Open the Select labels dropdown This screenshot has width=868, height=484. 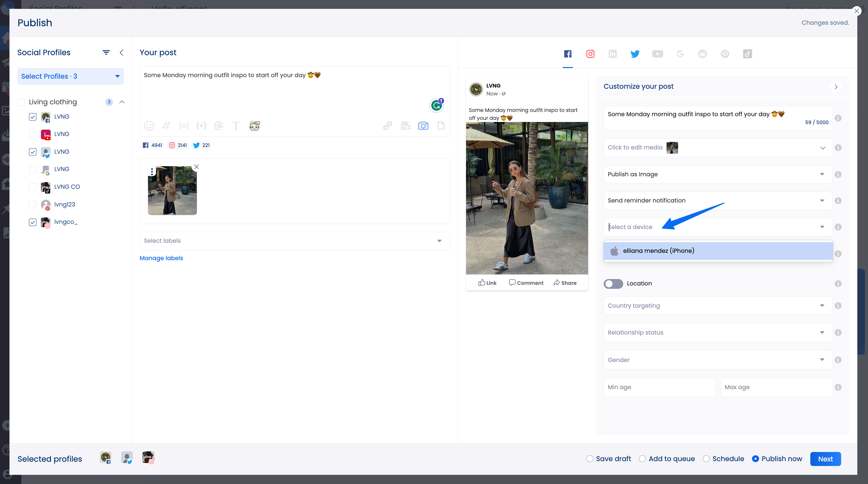pos(295,241)
